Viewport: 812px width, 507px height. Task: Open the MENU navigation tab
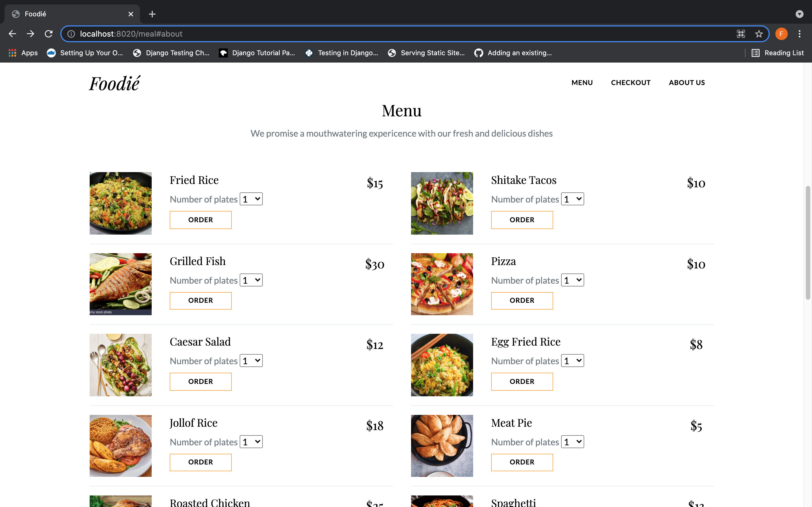[x=582, y=82]
